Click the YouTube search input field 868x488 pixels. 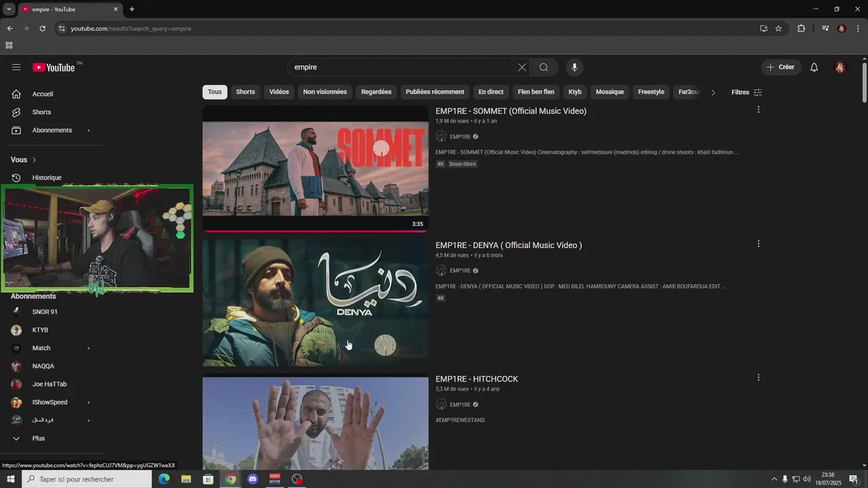pos(401,67)
